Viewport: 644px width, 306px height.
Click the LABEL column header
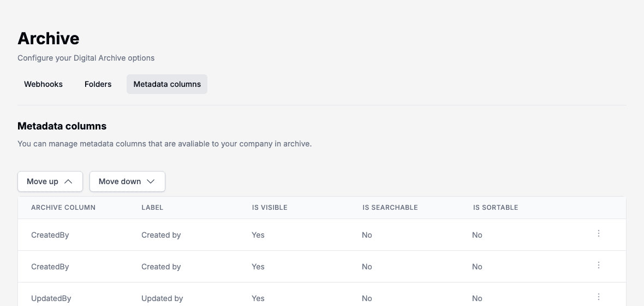(x=152, y=208)
